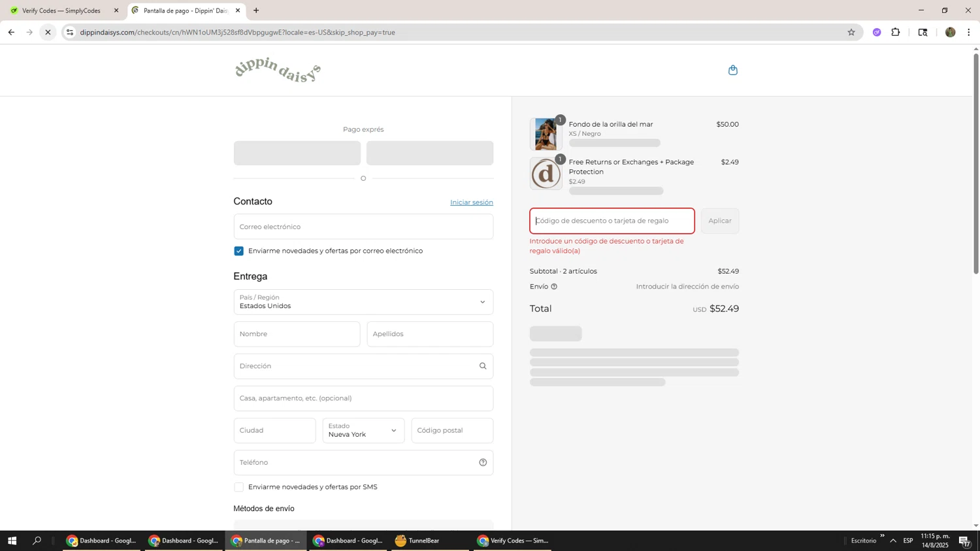Open Windows taskbar search
Image resolution: width=980 pixels, height=551 pixels.
pos(37,541)
